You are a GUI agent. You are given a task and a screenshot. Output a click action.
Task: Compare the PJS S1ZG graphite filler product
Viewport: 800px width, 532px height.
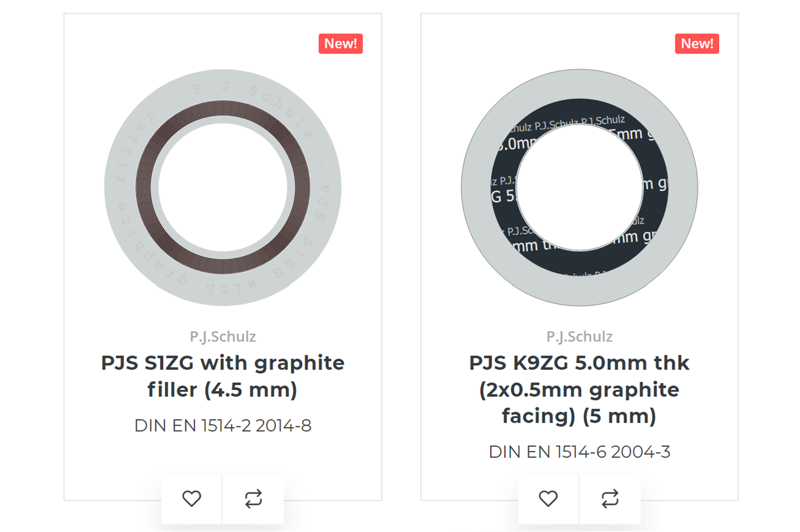[253, 499]
